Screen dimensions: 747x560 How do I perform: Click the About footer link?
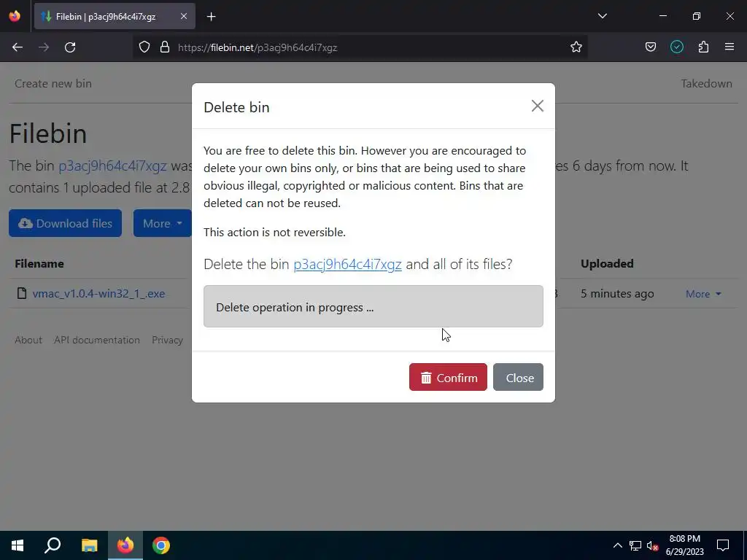point(28,340)
